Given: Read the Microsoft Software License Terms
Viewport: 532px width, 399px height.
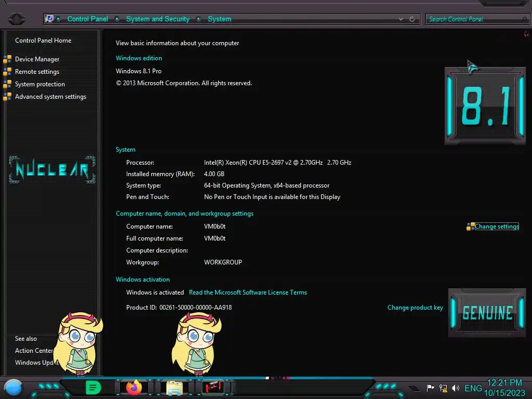Looking at the screenshot, I should 248,292.
